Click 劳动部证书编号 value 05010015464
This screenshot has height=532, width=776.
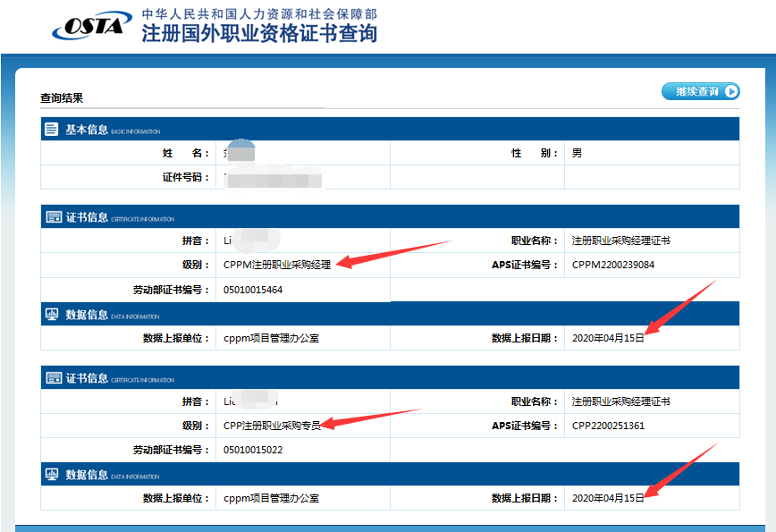coord(253,290)
